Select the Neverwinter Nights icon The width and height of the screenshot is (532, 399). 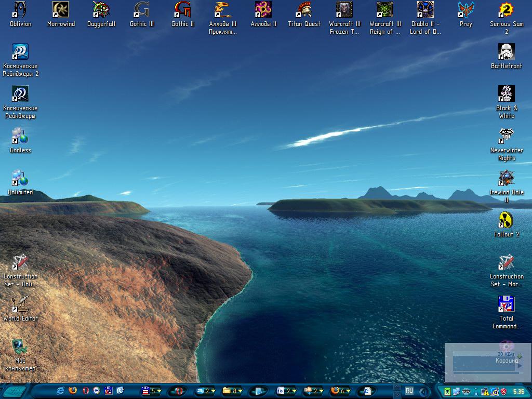tap(506, 144)
